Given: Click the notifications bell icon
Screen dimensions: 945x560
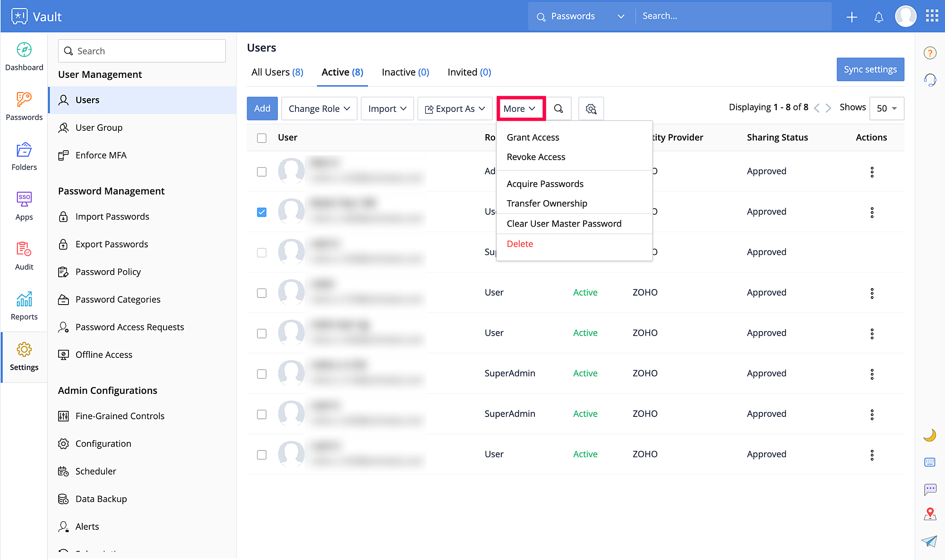Looking at the screenshot, I should [878, 17].
